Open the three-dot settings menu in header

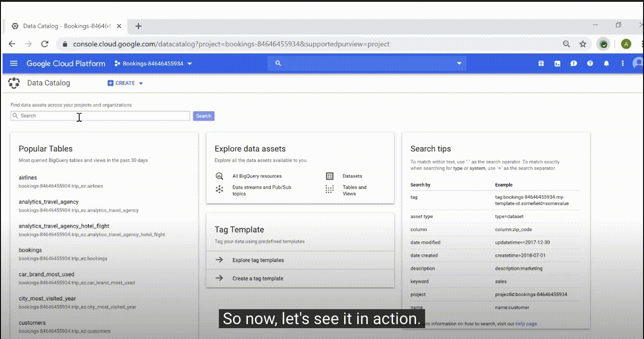(x=623, y=64)
